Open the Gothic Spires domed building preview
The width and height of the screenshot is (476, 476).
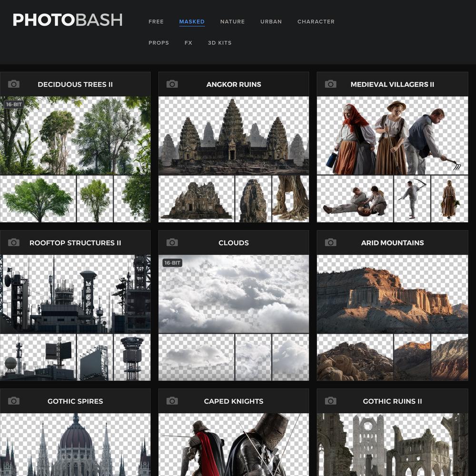(75, 445)
